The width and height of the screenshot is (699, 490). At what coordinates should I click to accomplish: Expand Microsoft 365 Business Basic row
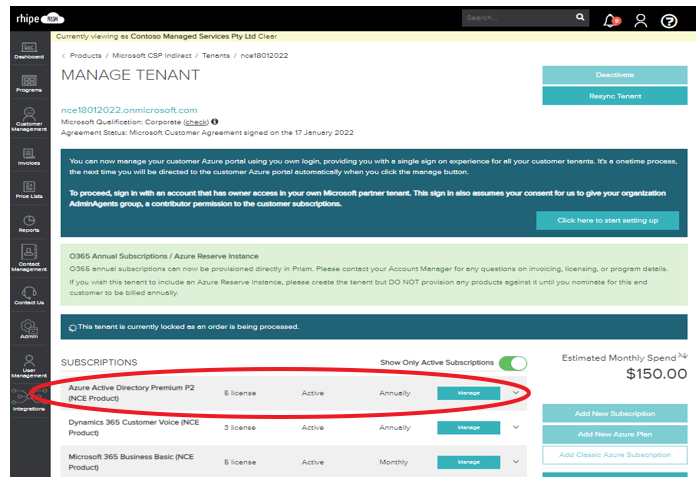point(516,461)
